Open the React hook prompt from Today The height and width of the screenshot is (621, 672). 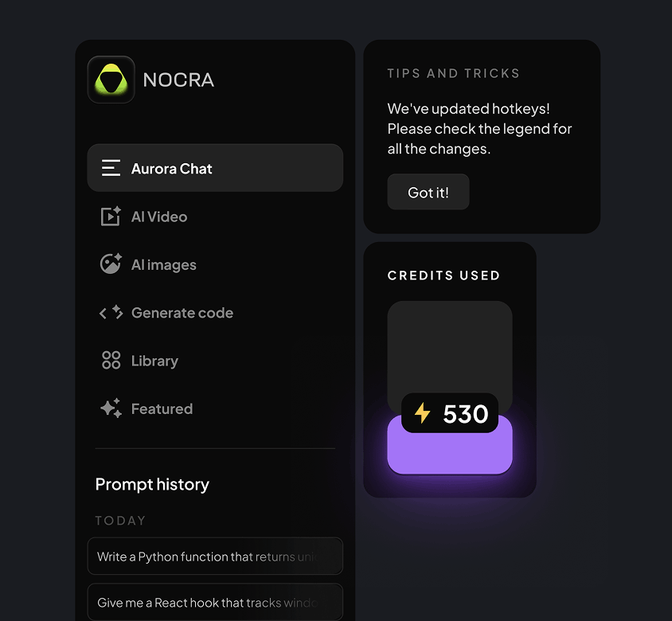(215, 603)
